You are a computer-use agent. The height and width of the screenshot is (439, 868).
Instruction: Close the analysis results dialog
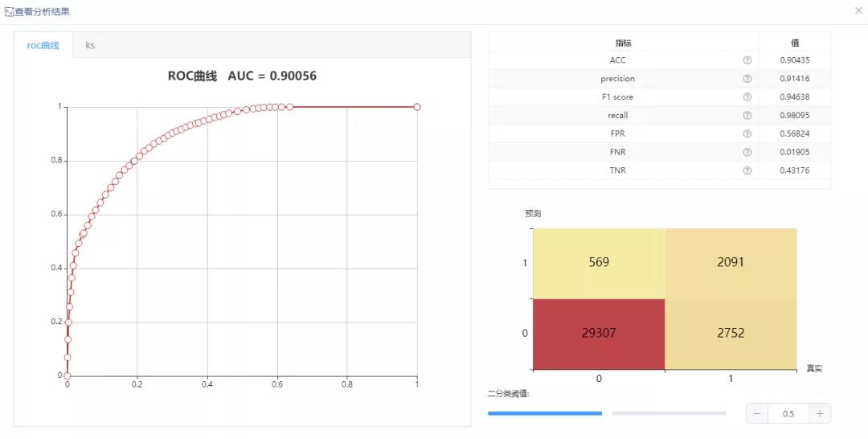(x=858, y=10)
